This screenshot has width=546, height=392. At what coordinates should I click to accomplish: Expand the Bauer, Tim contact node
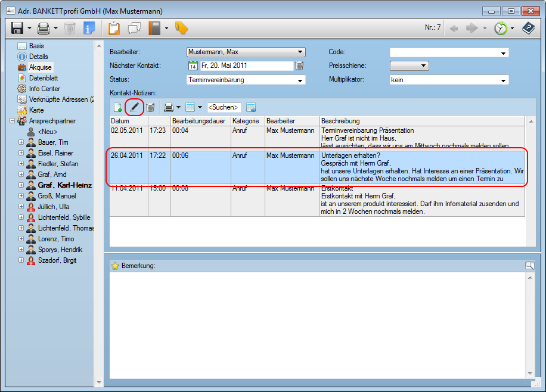point(21,142)
